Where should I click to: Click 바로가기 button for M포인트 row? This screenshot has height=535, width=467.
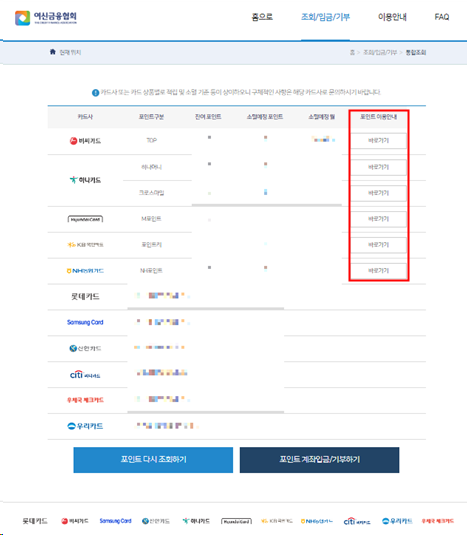(x=379, y=219)
